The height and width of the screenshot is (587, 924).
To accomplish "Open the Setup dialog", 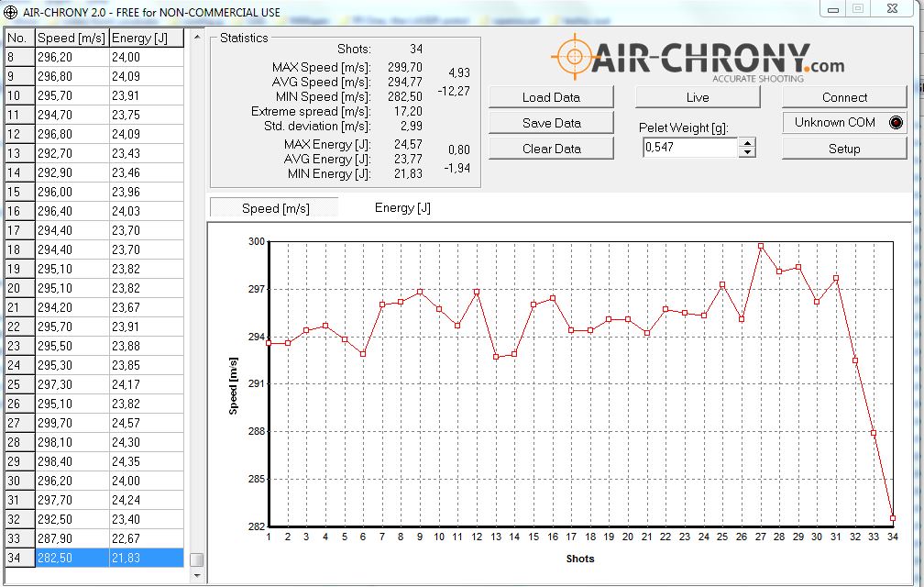I will pyautogui.click(x=844, y=149).
